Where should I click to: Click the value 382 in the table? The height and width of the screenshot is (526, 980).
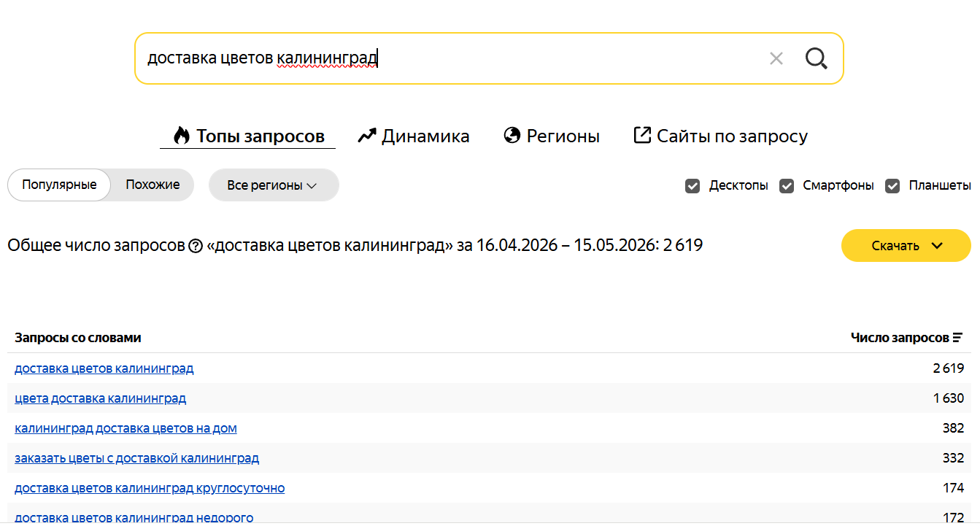click(x=953, y=428)
